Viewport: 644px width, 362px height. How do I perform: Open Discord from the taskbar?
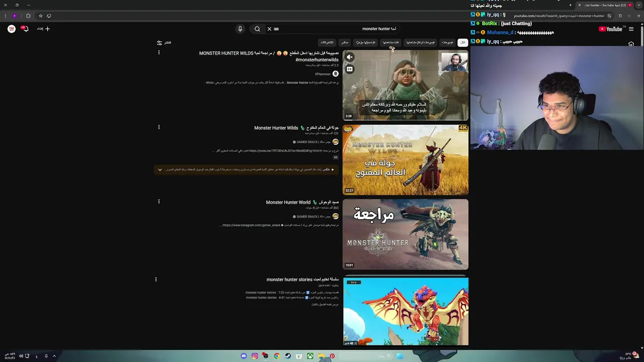point(244,356)
